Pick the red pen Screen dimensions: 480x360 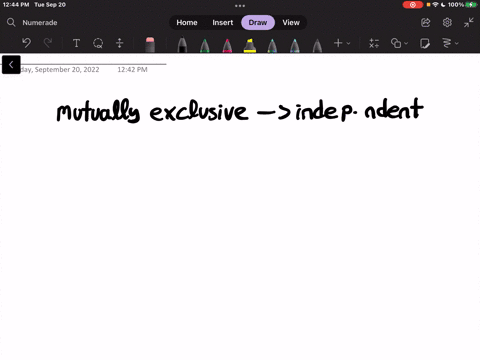click(x=227, y=45)
